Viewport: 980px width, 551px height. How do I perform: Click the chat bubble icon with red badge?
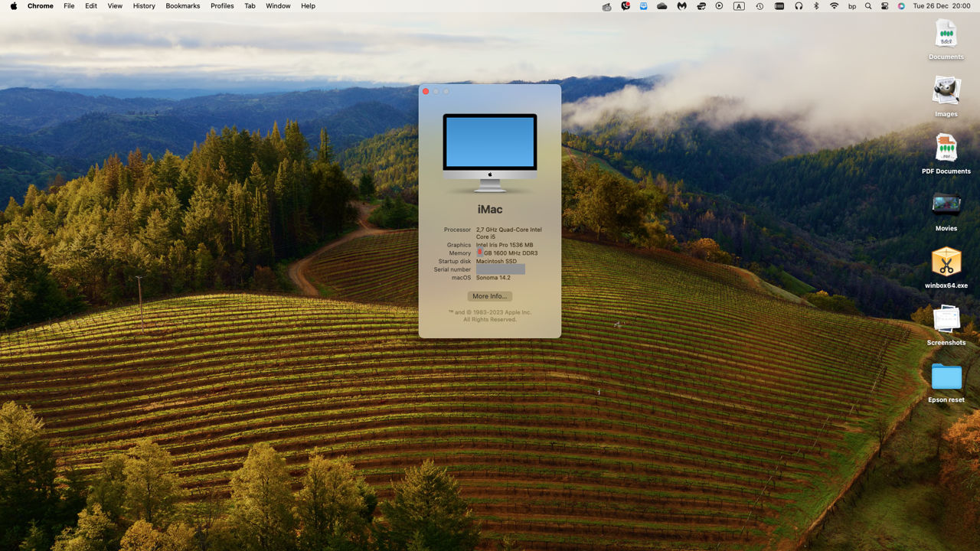[626, 5]
